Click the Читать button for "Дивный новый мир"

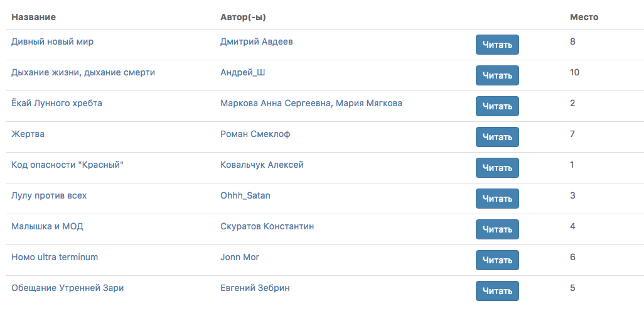pos(497,45)
